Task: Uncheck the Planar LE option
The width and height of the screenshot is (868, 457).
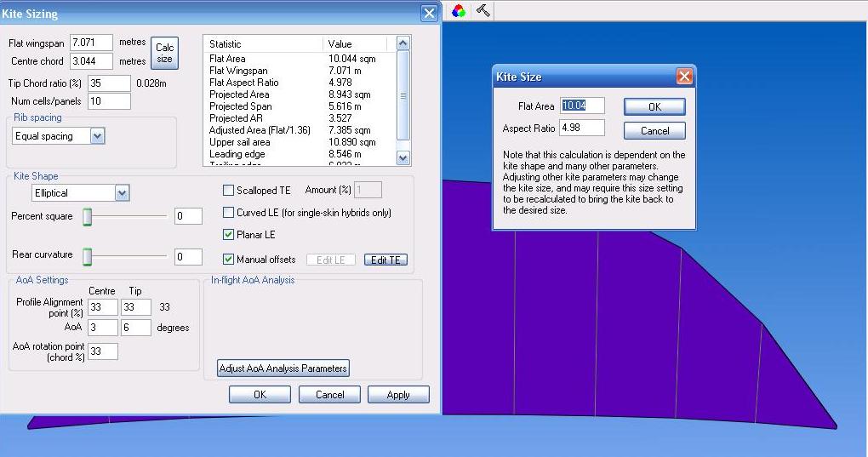Action: (x=228, y=235)
